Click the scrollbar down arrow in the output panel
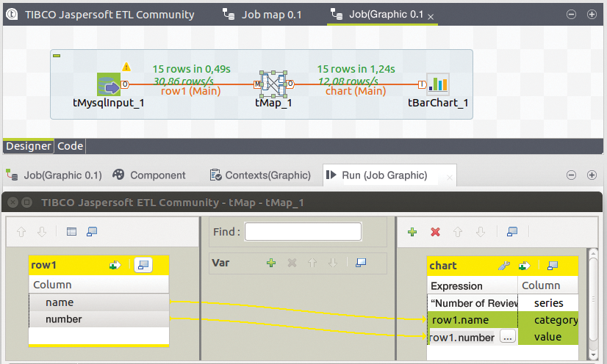This screenshot has width=607, height=364. pos(593,354)
